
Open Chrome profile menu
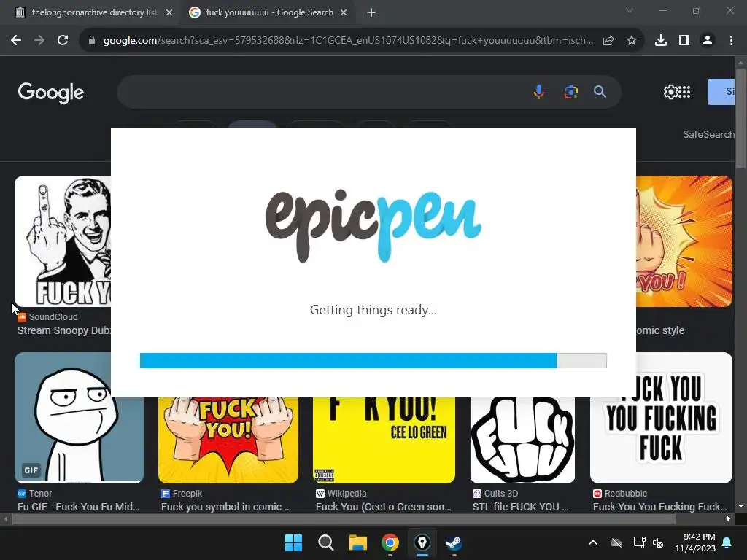(x=708, y=41)
